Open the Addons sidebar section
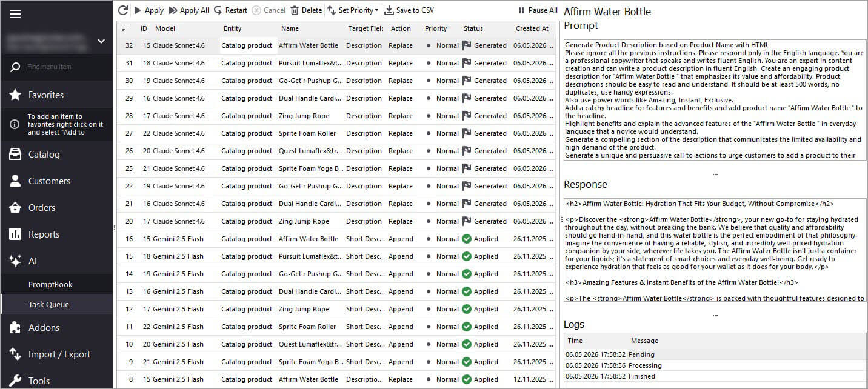This screenshot has width=868, height=389. pos(56,327)
